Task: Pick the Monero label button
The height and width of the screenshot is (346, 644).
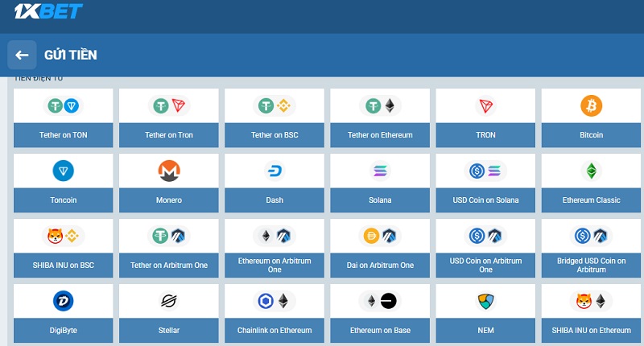Action: coord(169,200)
